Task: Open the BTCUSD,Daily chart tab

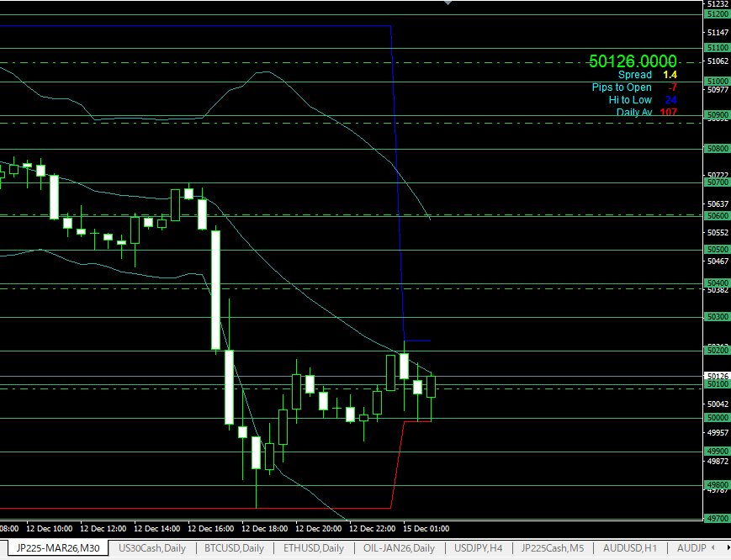Action: [x=235, y=548]
